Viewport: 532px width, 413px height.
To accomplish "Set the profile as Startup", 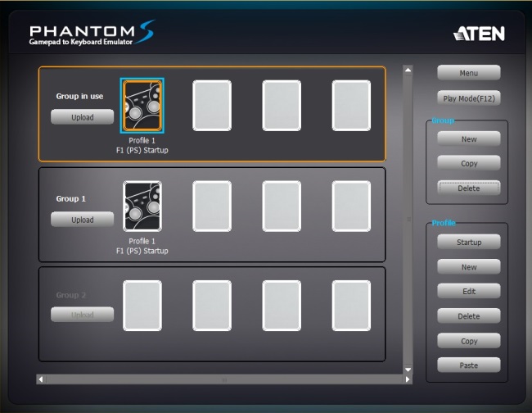I will 468,242.
